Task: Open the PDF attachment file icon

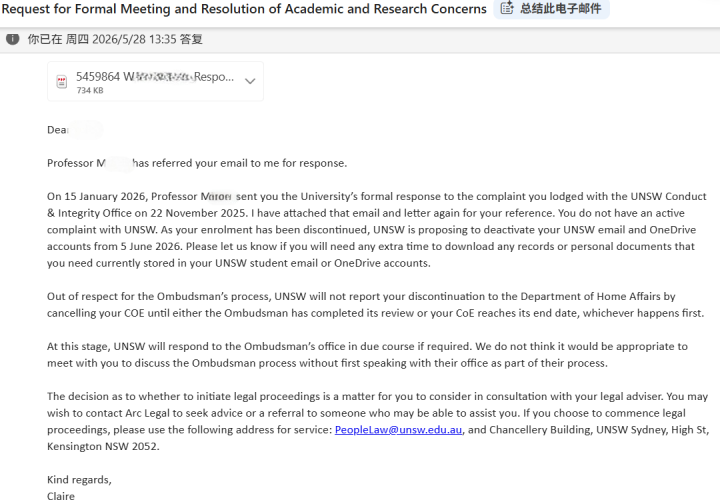Action: point(62,82)
